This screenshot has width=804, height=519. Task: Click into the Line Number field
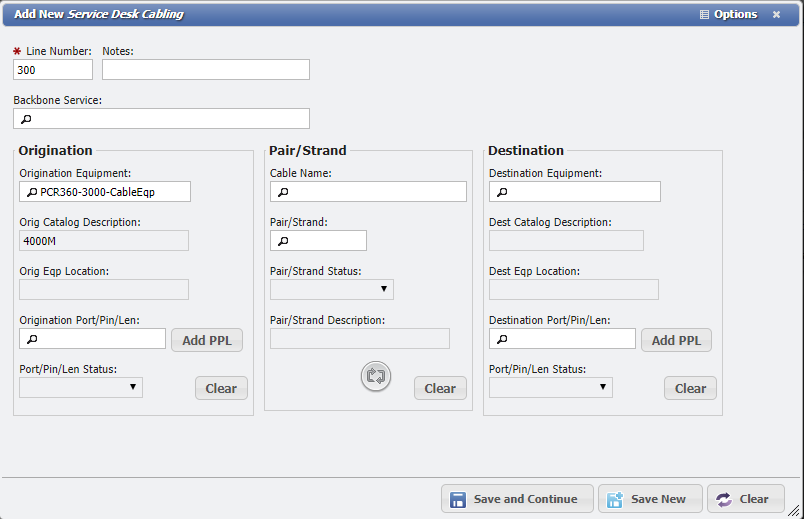53,70
